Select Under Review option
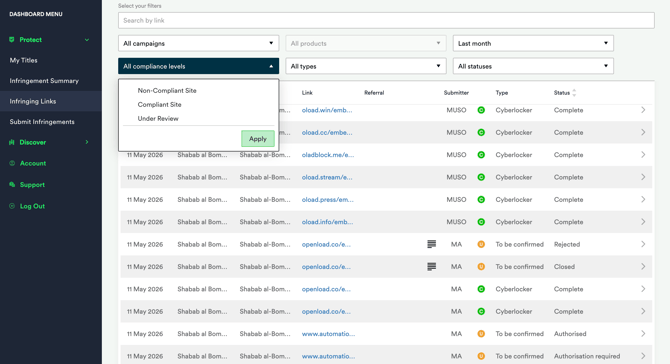Viewport: 670px width, 364px height. click(158, 119)
